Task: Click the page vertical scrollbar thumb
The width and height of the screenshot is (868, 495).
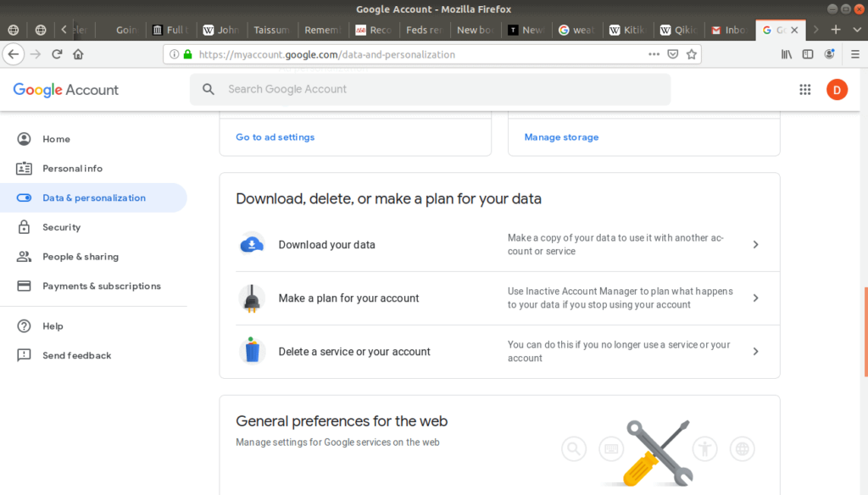Action: pos(865,332)
